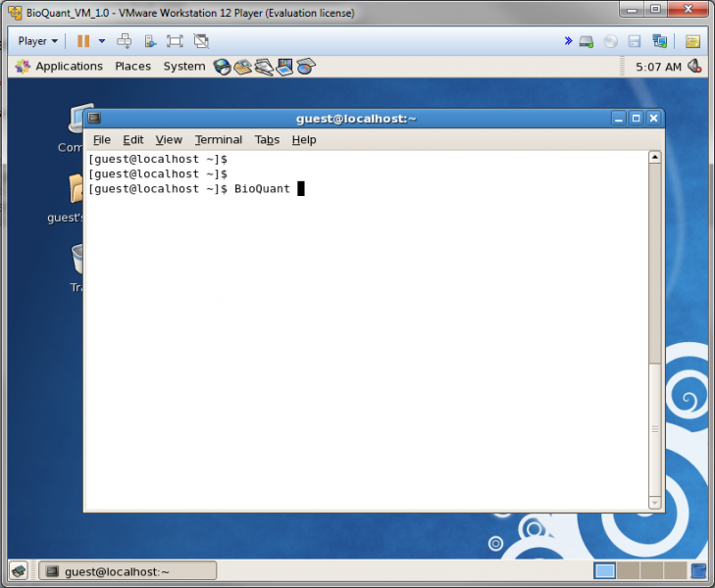This screenshot has width=715, height=588.
Task: Minimize the VMware Player window
Action: click(632, 10)
